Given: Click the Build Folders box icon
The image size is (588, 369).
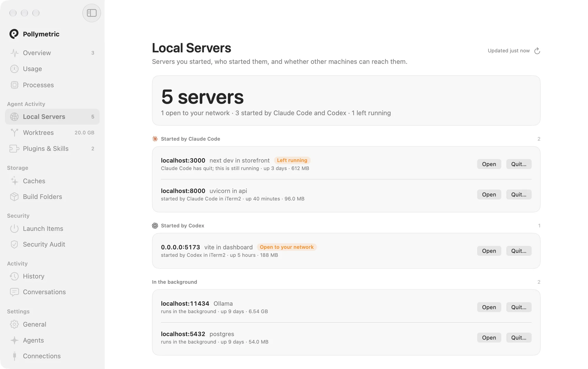Looking at the screenshot, I should point(14,197).
